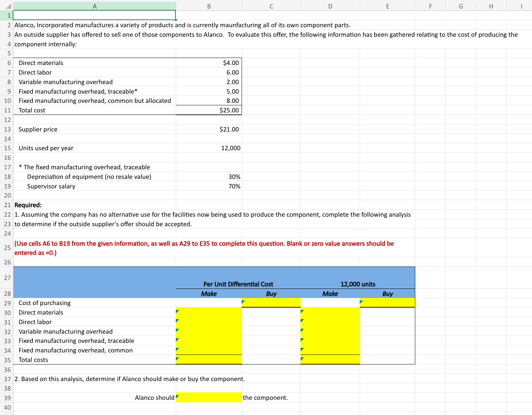
Task: Click the 8.00 common fixed overhead cell
Action: [209, 101]
